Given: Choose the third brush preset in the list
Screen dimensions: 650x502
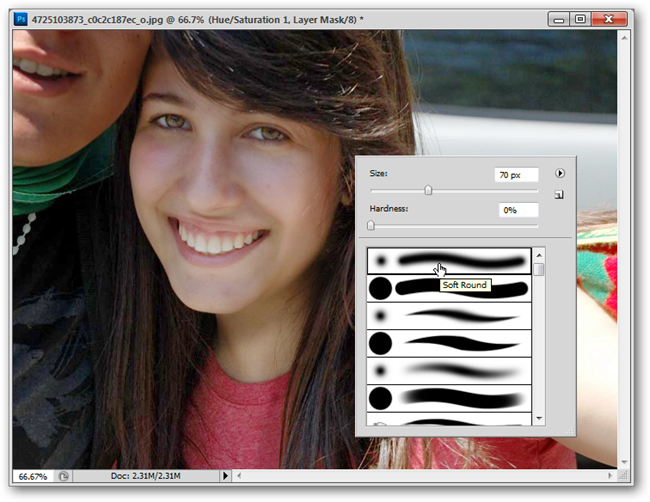Looking at the screenshot, I should pyautogui.click(x=448, y=316).
